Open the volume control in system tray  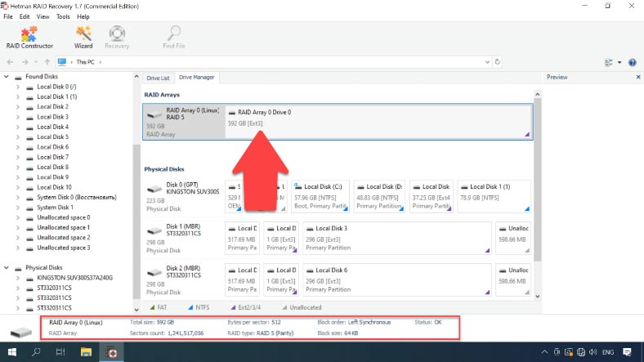(x=593, y=352)
